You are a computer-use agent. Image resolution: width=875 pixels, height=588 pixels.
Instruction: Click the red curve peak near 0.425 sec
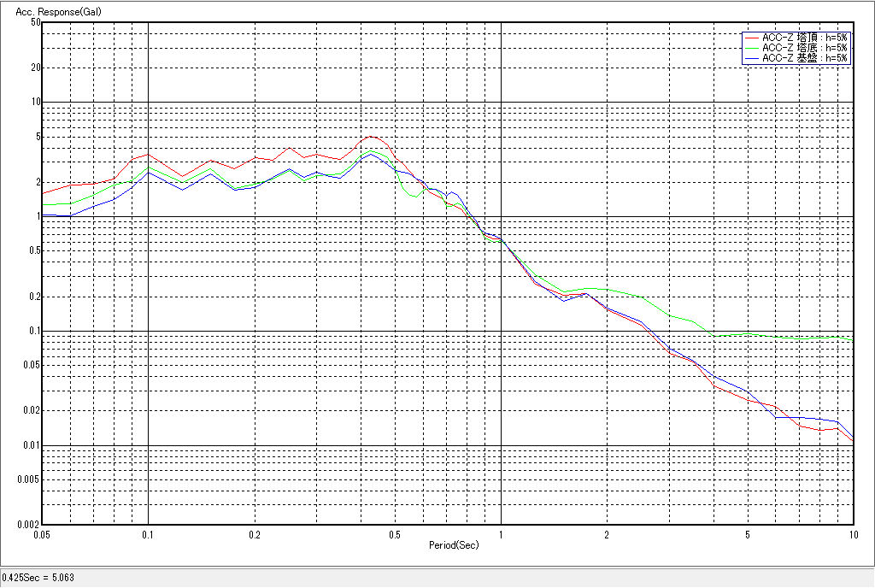tap(369, 137)
